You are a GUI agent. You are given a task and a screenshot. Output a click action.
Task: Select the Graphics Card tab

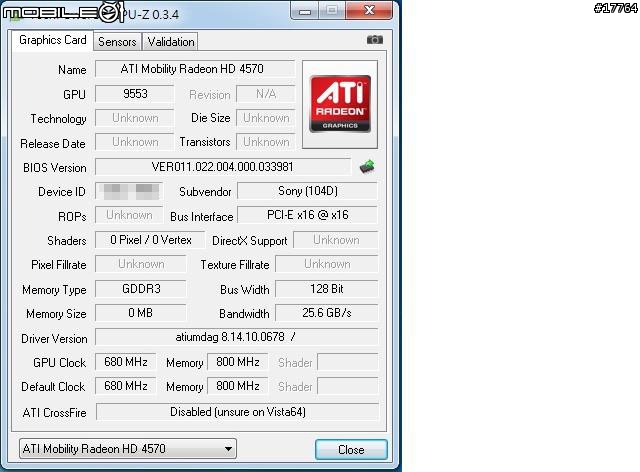(53, 40)
